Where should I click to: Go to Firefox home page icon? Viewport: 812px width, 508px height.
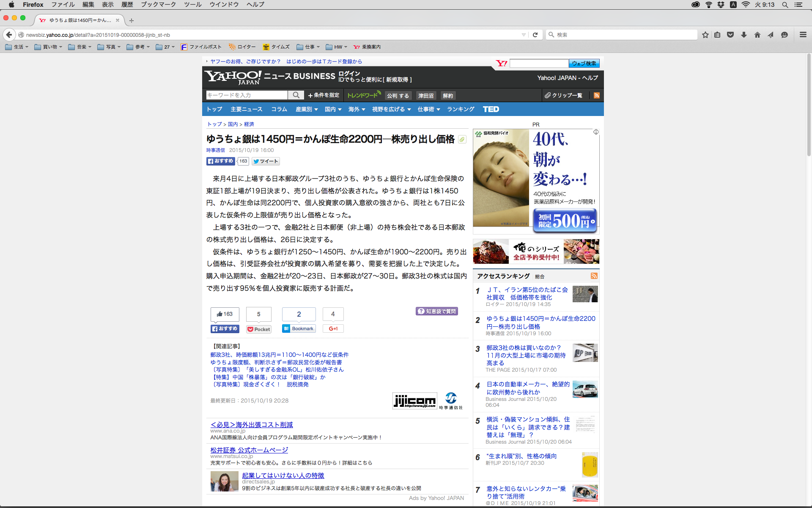click(757, 35)
